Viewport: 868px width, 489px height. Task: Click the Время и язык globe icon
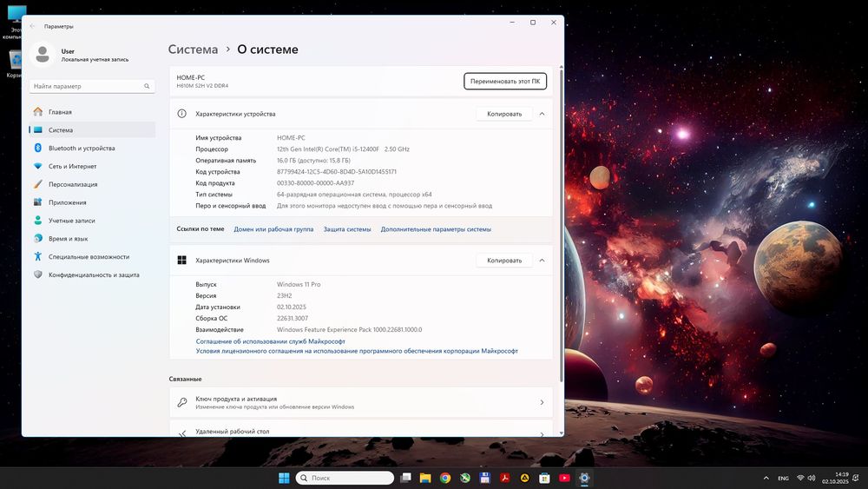coord(37,239)
